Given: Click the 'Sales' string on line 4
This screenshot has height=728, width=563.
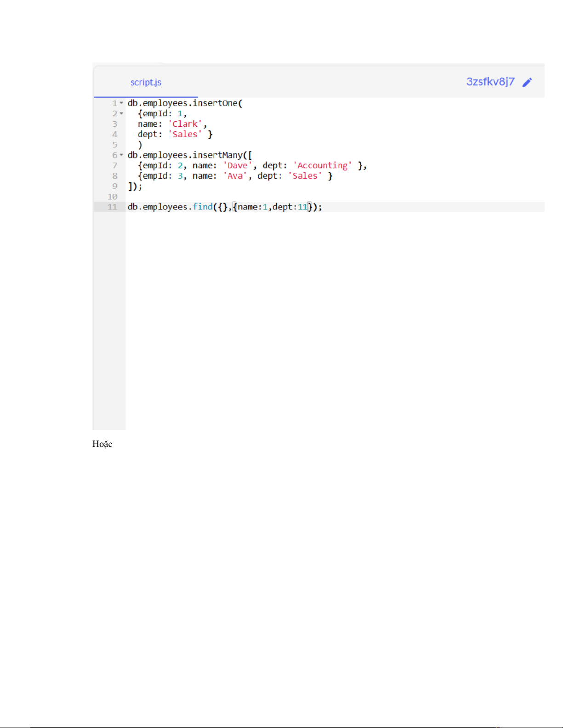Looking at the screenshot, I should 185,134.
